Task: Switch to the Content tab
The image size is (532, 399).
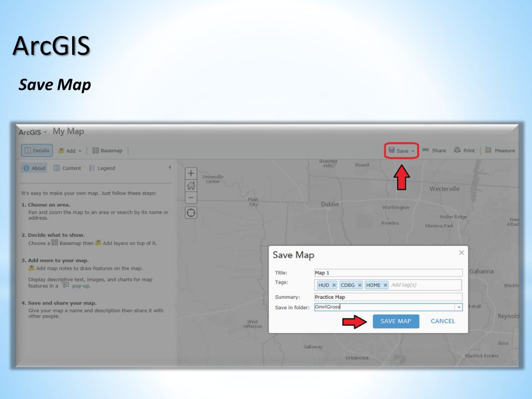Action: pyautogui.click(x=68, y=168)
